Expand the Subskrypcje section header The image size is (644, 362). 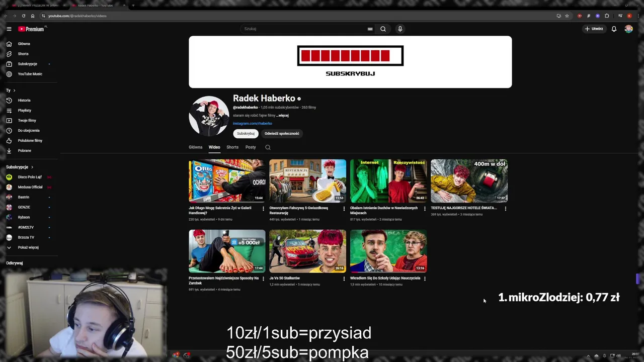[20, 167]
